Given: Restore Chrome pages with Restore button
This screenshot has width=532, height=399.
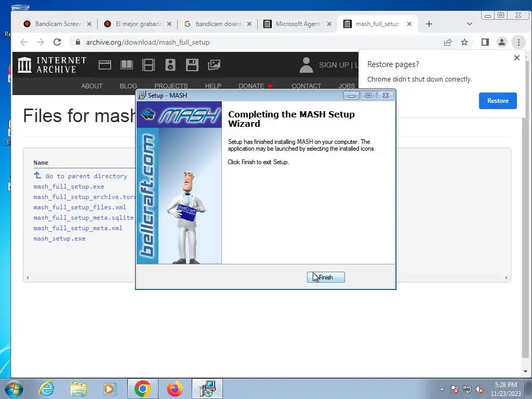Looking at the screenshot, I should click(498, 101).
